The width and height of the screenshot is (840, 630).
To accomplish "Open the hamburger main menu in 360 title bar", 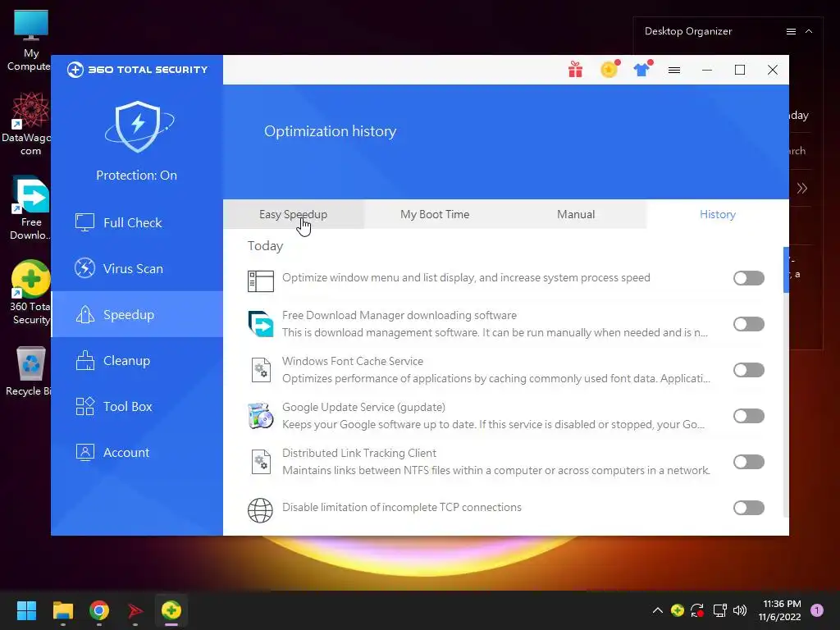I will (x=674, y=70).
